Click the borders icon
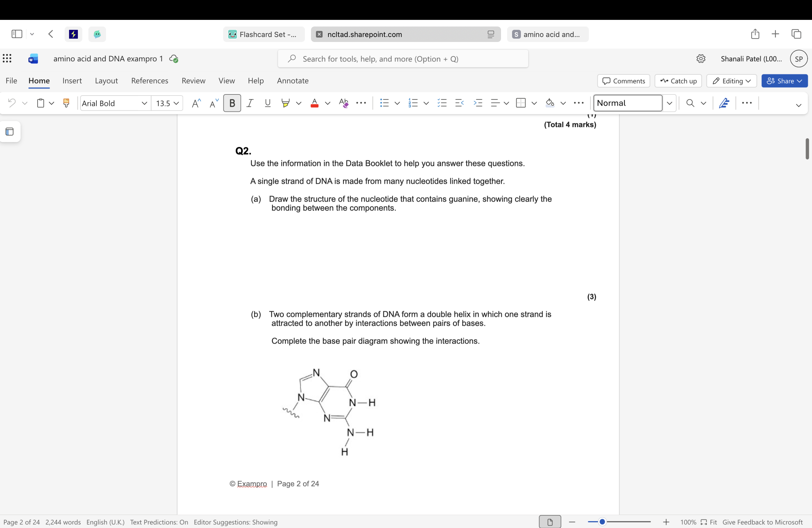 (521, 103)
